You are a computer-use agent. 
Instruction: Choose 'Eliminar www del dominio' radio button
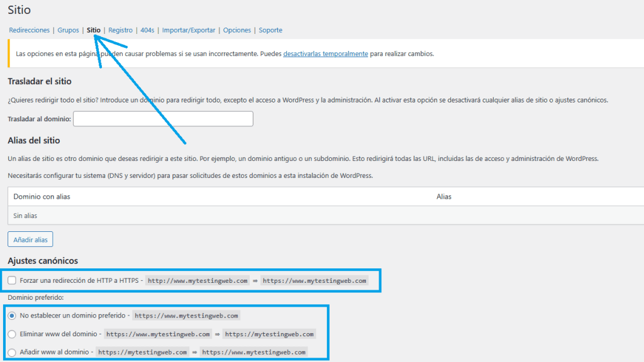13,334
